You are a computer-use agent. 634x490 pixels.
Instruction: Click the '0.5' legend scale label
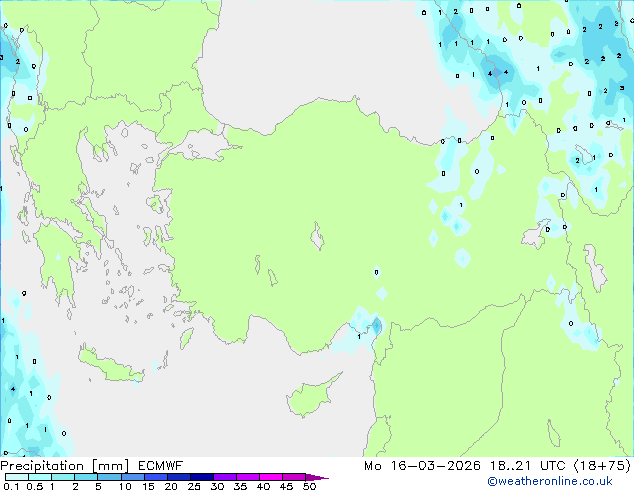point(34,486)
